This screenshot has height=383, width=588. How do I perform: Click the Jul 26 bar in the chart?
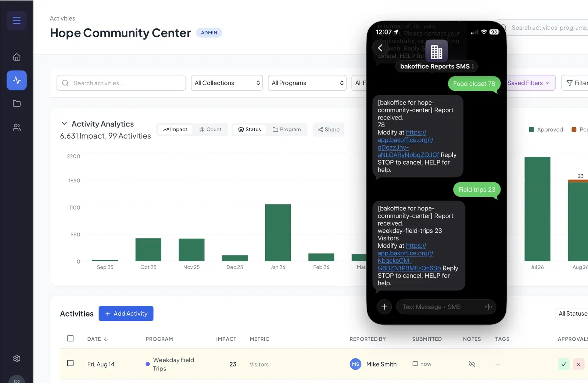(537, 209)
